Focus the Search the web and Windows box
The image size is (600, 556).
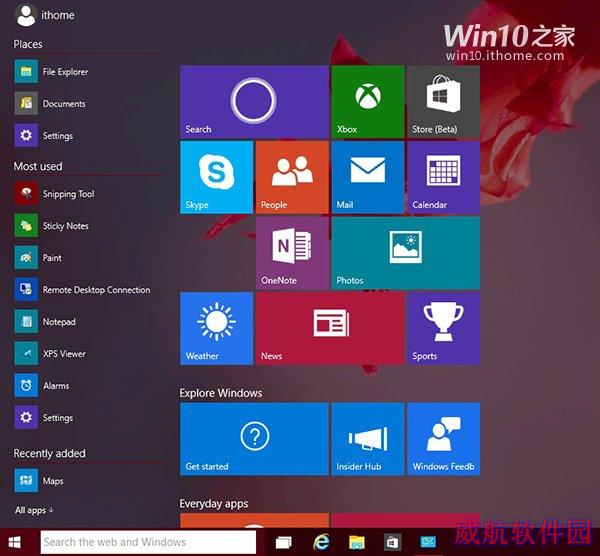tap(148, 542)
